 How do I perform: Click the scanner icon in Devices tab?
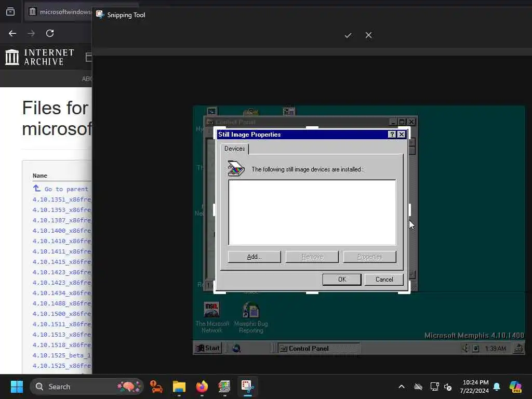[236, 168]
